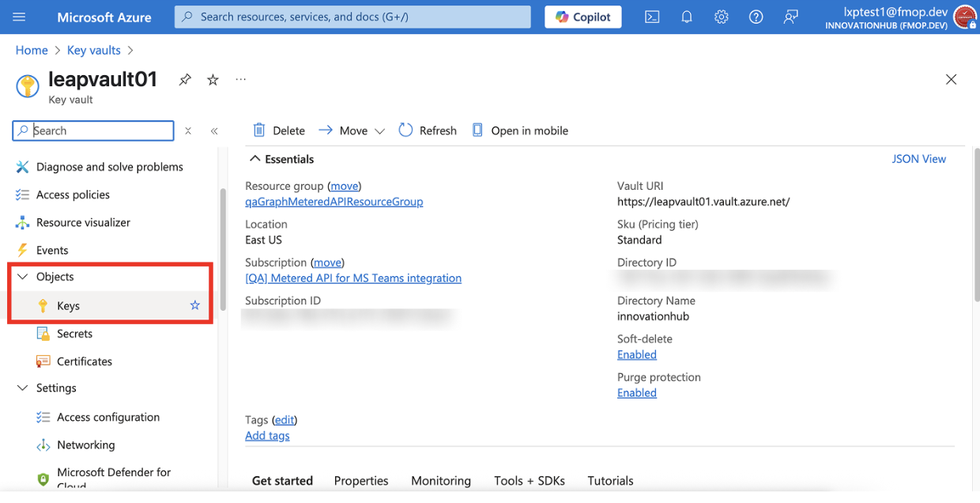This screenshot has height=503, width=980.
Task: Close the key vault blade
Action: pyautogui.click(x=951, y=79)
